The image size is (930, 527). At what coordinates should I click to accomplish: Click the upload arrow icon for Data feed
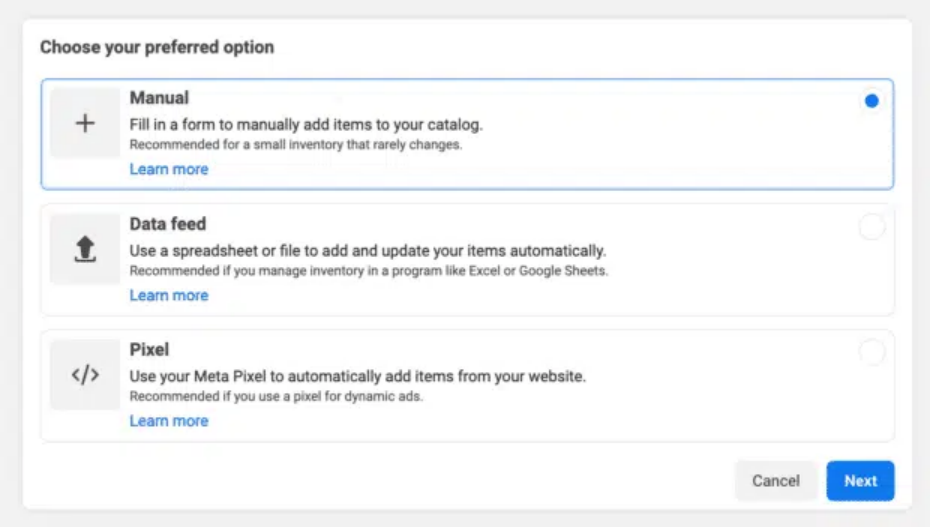(x=85, y=250)
